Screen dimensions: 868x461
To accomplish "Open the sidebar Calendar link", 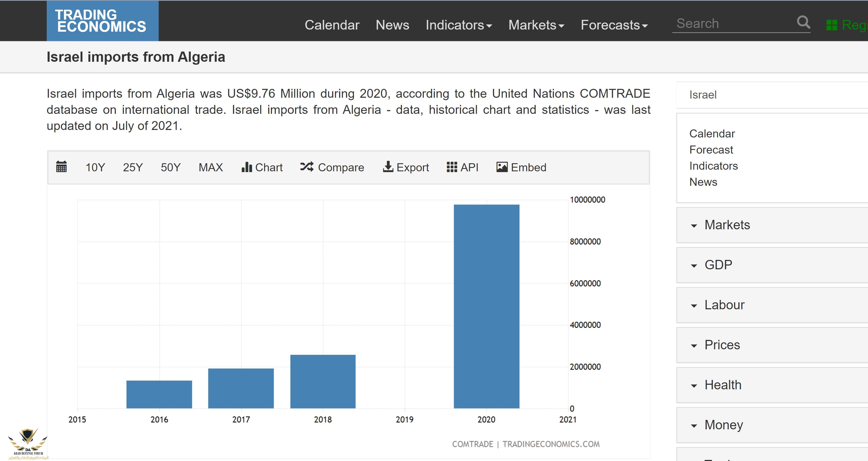I will click(712, 133).
